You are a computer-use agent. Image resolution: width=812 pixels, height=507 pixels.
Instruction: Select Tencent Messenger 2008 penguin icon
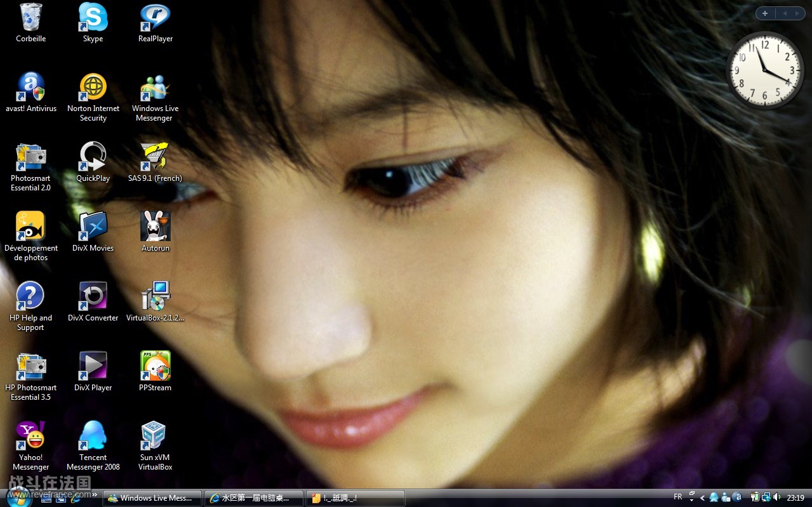coord(93,447)
